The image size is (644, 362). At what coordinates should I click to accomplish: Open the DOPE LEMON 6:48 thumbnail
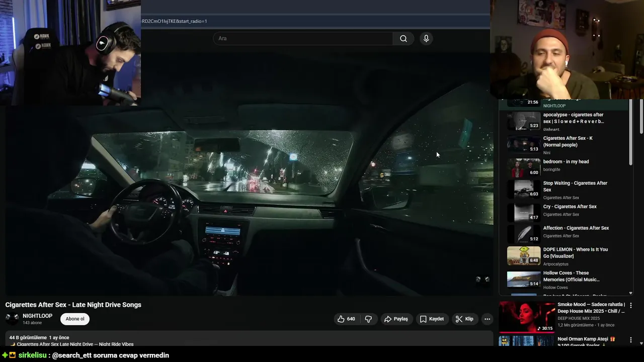[x=524, y=256]
